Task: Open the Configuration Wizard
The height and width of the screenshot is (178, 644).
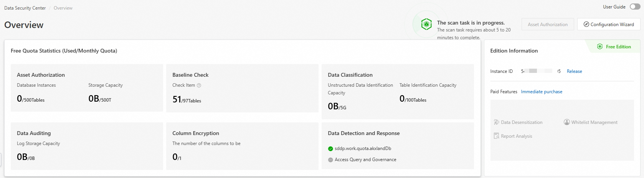Action: point(609,24)
